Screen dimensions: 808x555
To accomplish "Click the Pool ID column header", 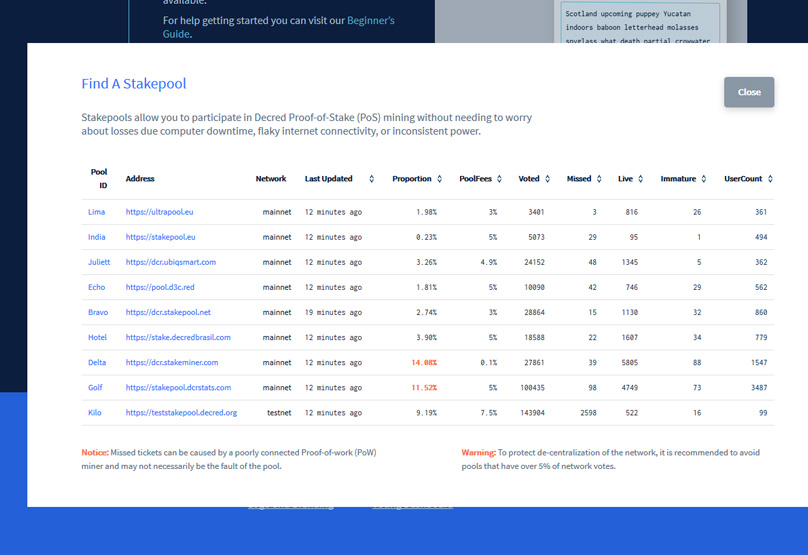I will coord(98,178).
